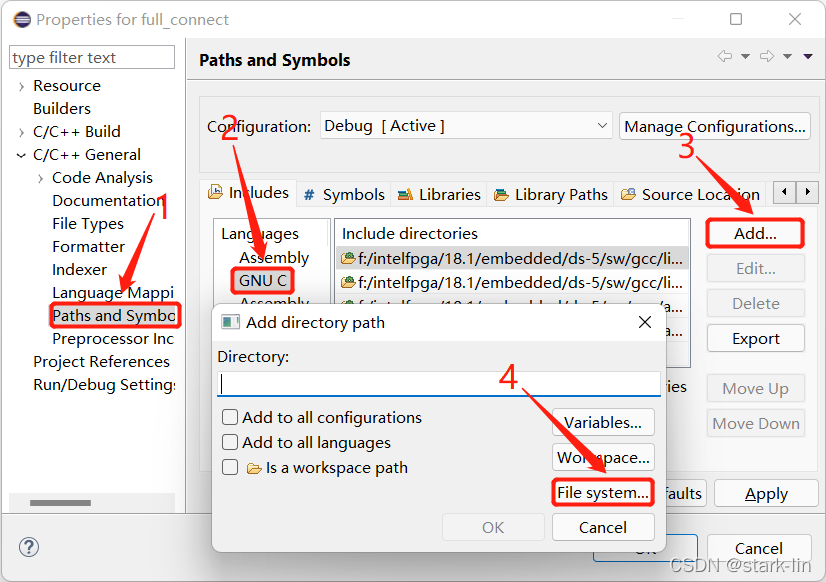Open the view menu triangle at top right
This screenshot has height=582, width=826.
tap(808, 56)
